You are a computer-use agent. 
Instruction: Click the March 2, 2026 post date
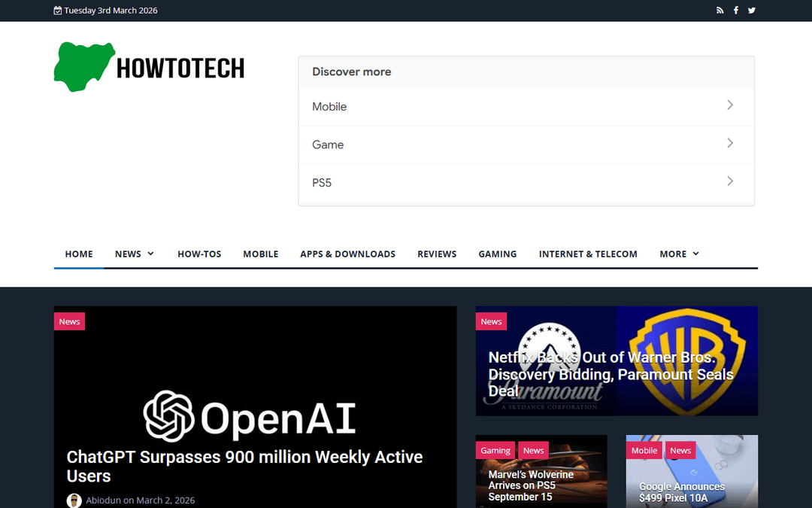(165, 500)
